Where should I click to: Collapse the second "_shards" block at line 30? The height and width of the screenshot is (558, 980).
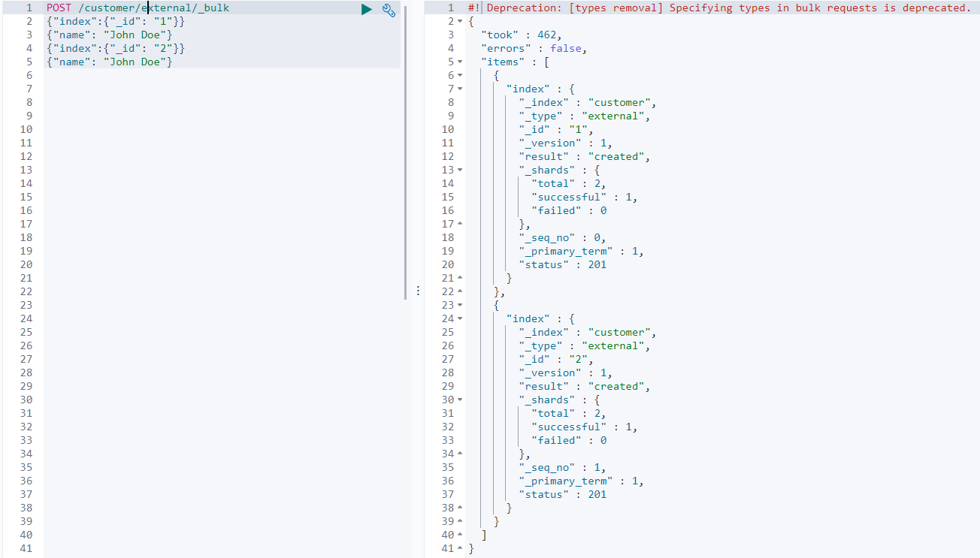pos(460,400)
